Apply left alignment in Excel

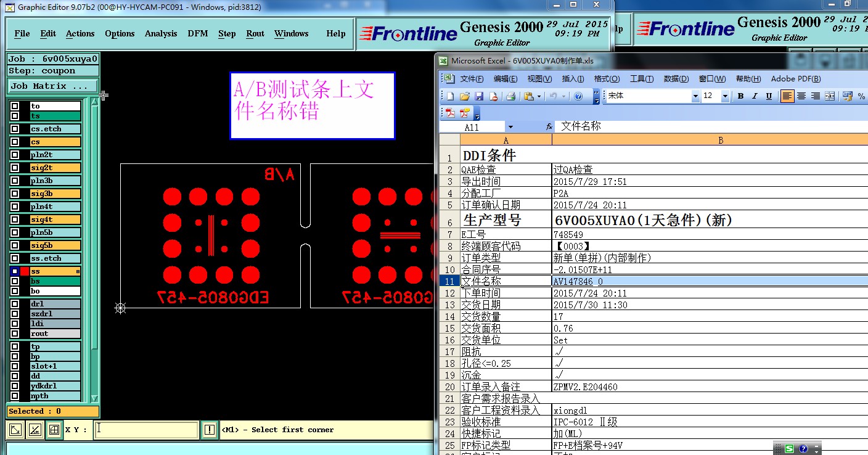pos(787,96)
